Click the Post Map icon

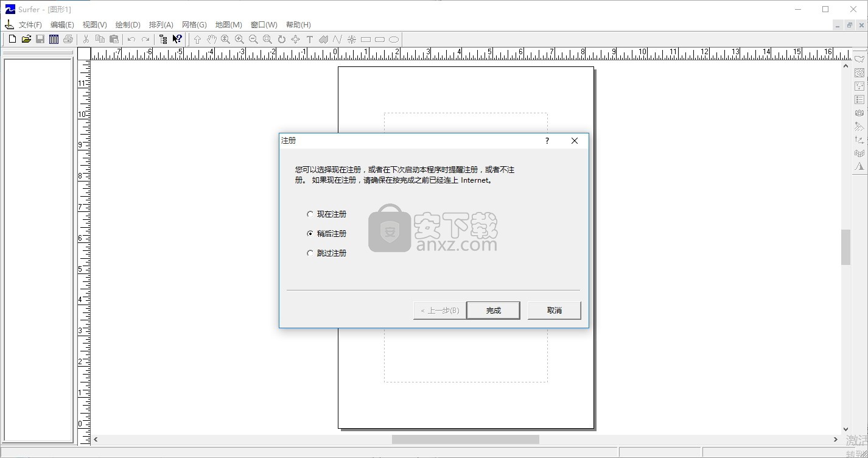tap(859, 86)
